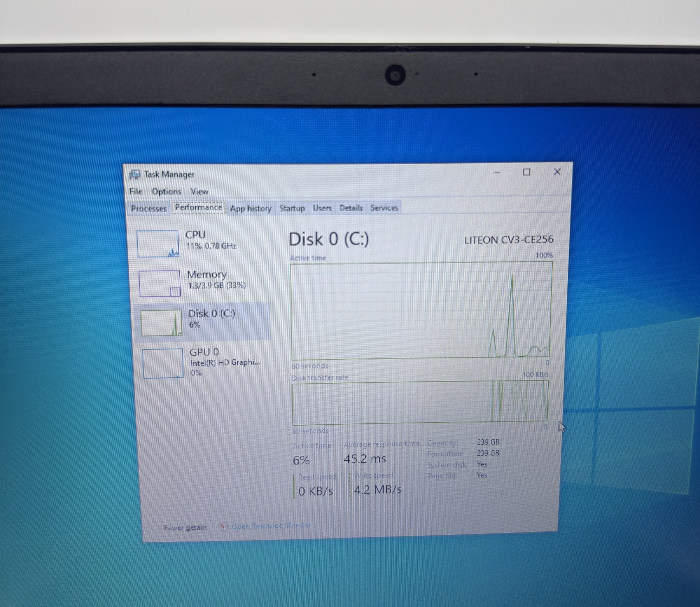Open the File menu
The height and width of the screenshot is (607, 700).
click(136, 192)
